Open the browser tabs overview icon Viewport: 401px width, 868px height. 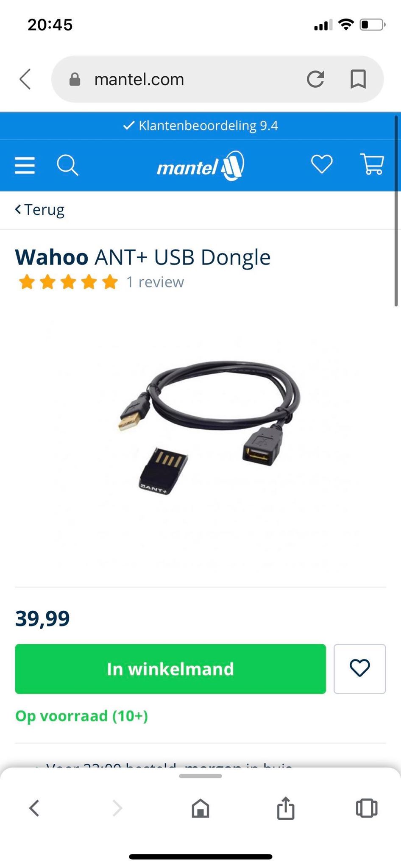click(x=367, y=808)
